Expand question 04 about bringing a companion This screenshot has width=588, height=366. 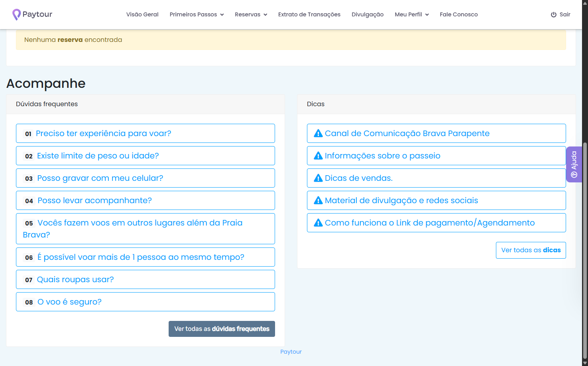[146, 200]
